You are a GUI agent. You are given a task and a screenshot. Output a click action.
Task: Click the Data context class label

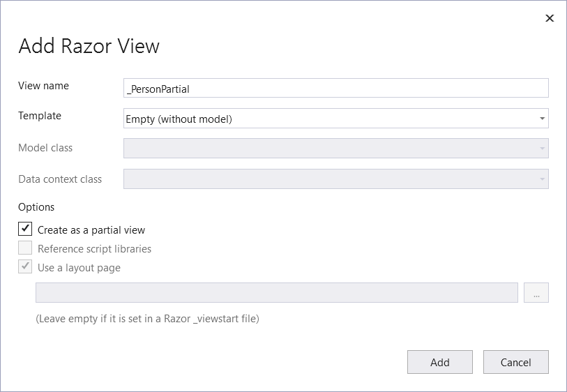(60, 179)
